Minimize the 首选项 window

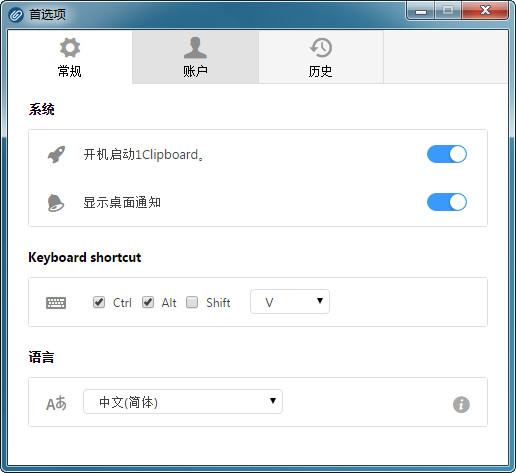421,11
